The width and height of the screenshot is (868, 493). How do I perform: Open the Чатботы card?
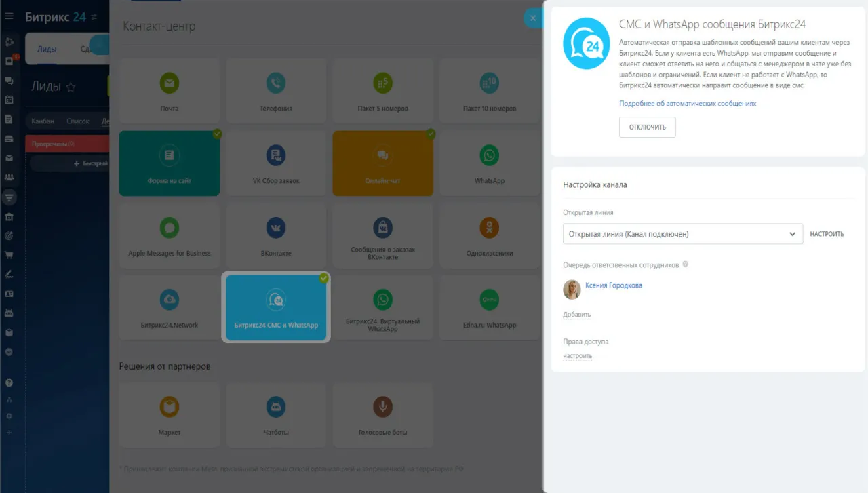[x=276, y=415]
